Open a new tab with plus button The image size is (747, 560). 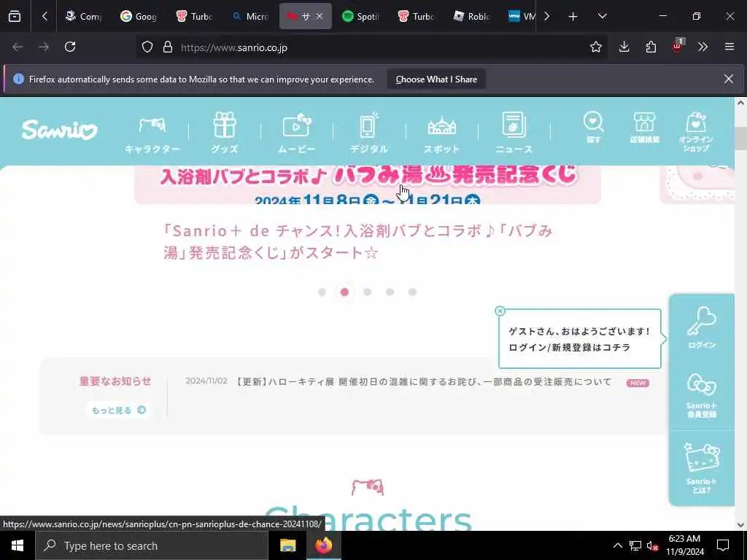click(x=573, y=17)
